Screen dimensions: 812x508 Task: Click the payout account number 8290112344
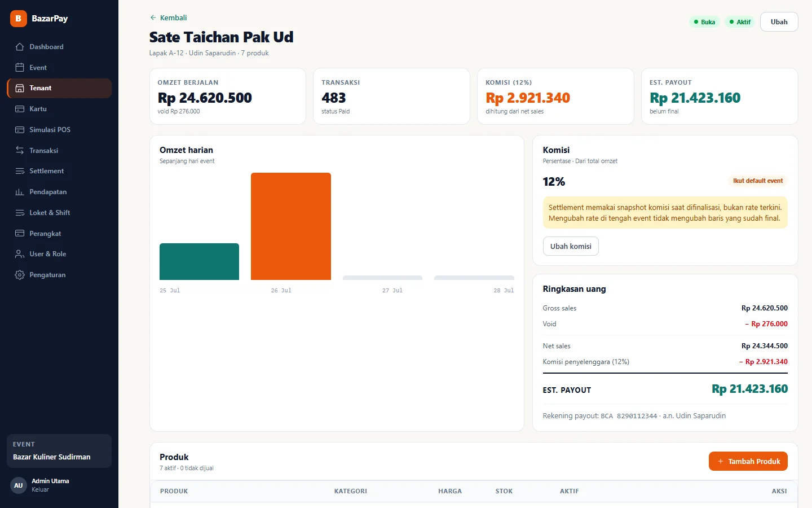(x=637, y=416)
